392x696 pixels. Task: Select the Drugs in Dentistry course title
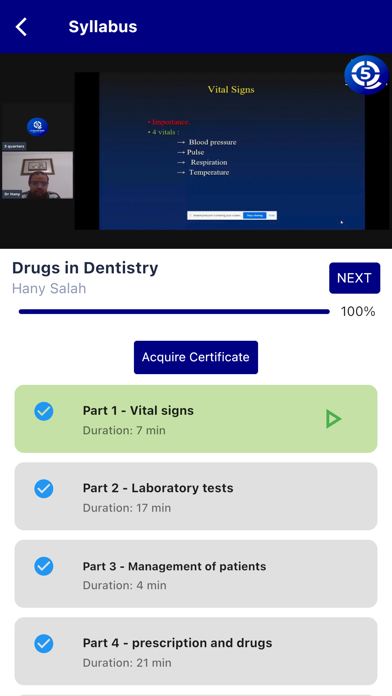85,268
